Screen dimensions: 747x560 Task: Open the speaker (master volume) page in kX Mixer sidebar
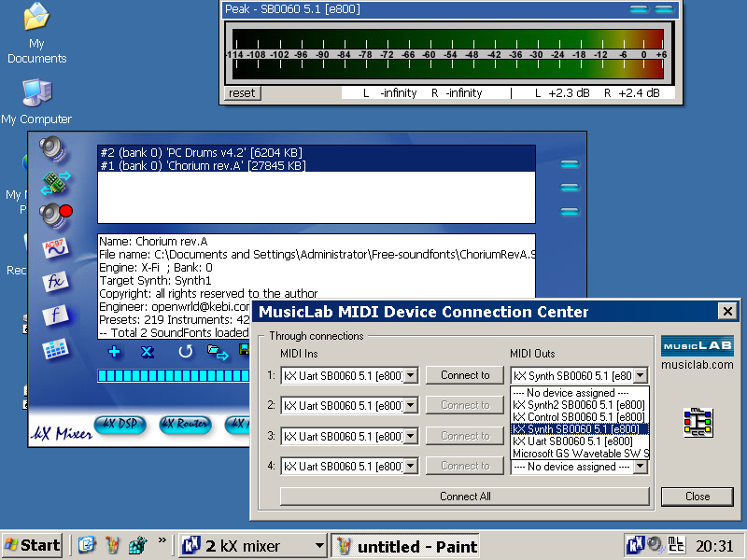click(x=52, y=148)
